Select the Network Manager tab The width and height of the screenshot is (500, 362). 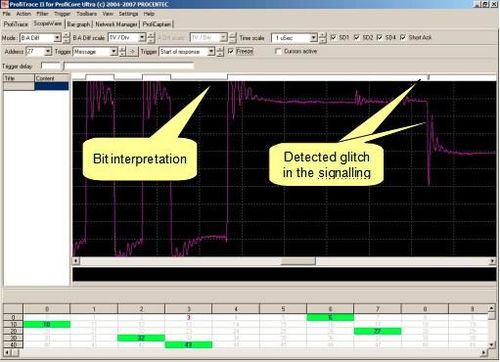116,24
